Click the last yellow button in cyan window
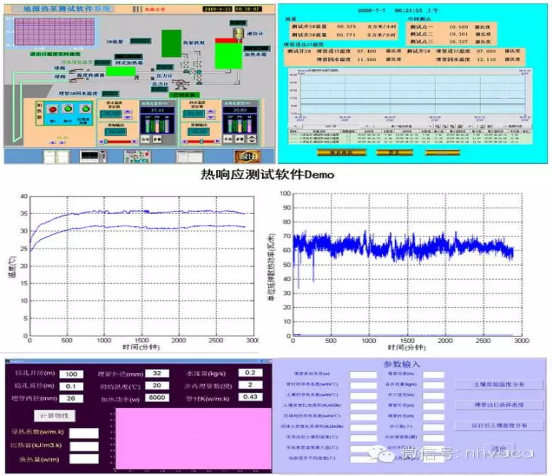The image size is (553, 476). 442,152
